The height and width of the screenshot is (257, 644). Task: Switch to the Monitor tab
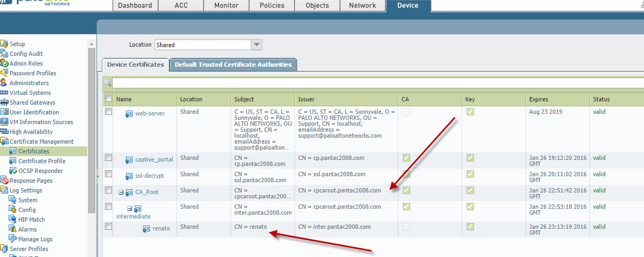point(226,5)
